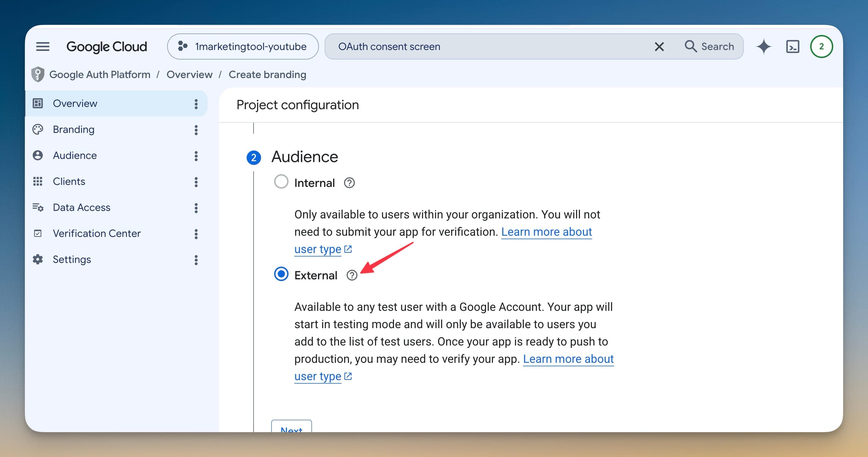Open Verification Center in the sidebar

(116, 233)
